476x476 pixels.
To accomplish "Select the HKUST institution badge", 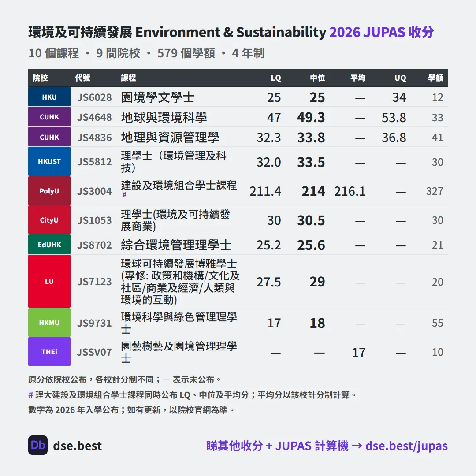I will [x=49, y=161].
